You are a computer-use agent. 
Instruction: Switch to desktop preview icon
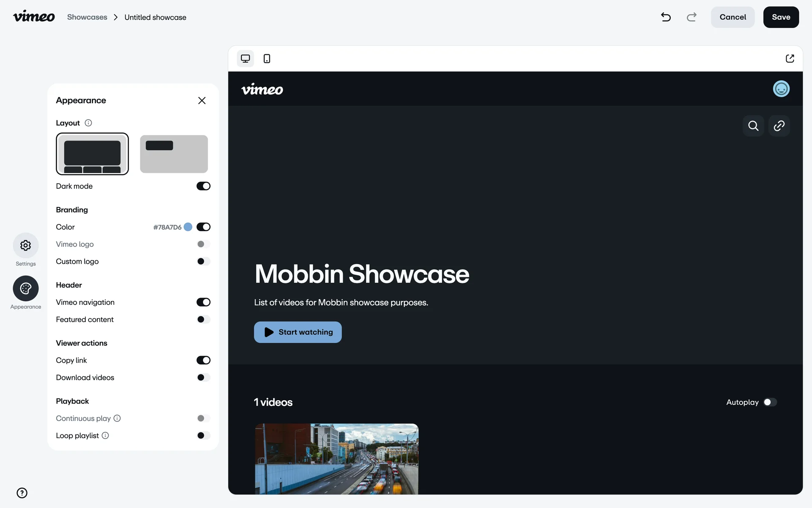click(245, 58)
